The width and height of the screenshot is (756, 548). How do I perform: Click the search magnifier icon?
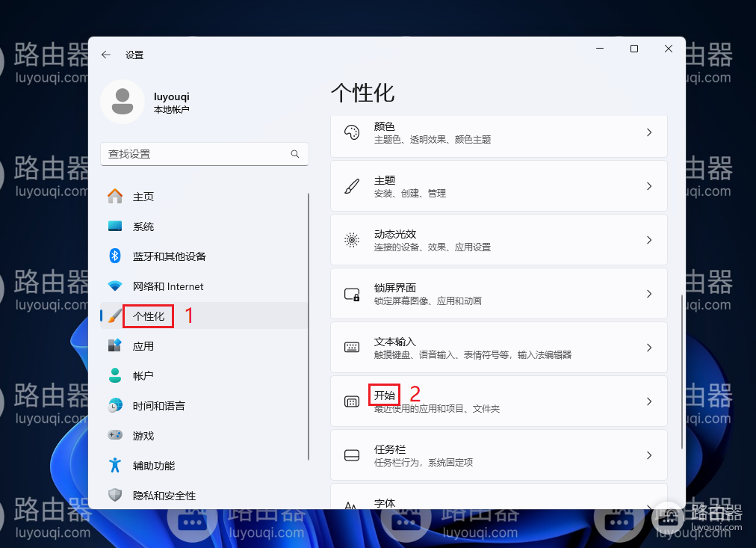tap(295, 154)
